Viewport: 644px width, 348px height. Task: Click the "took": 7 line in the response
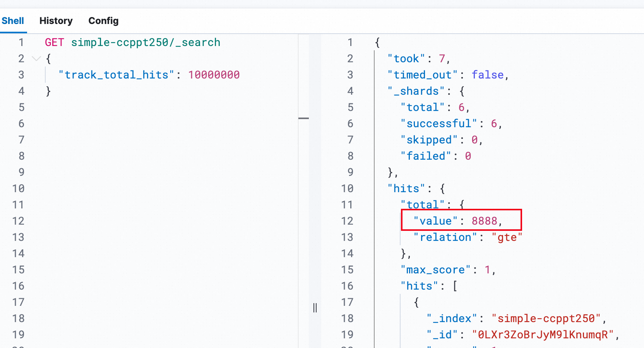[419, 59]
